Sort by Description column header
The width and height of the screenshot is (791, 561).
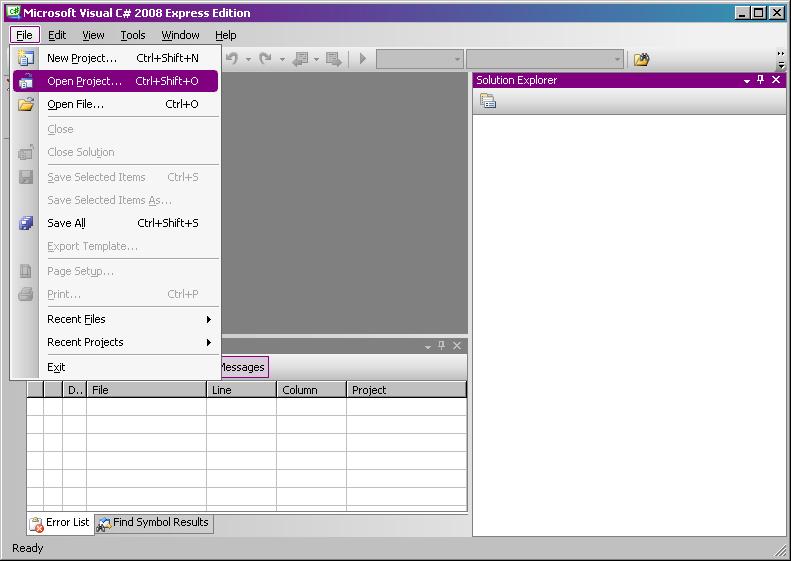point(75,389)
